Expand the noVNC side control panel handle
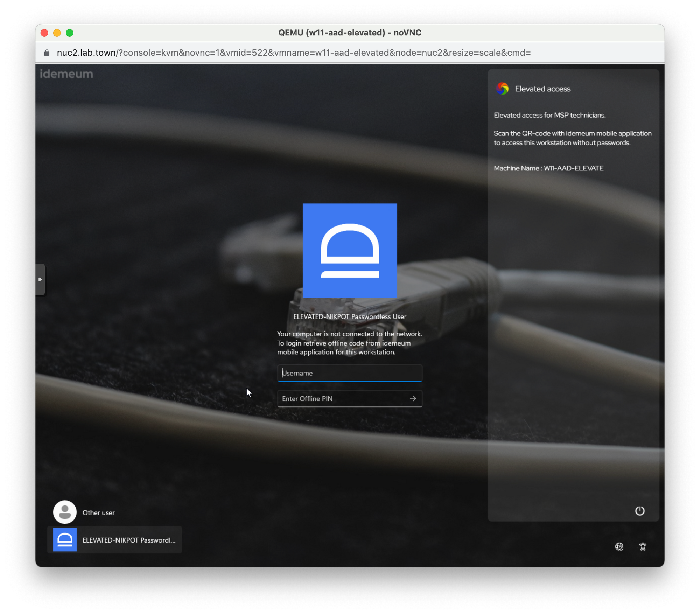 coord(40,279)
